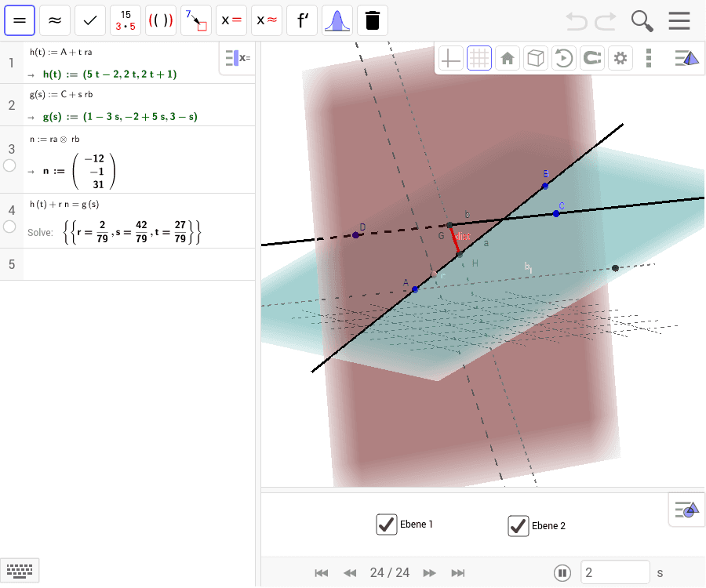Jump to last construction step
Screen dimensions: 706x588
(458, 573)
